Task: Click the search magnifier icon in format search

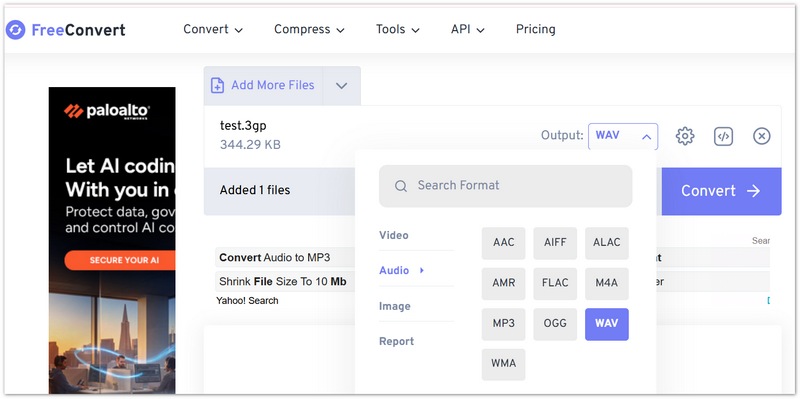Action: 401,186
